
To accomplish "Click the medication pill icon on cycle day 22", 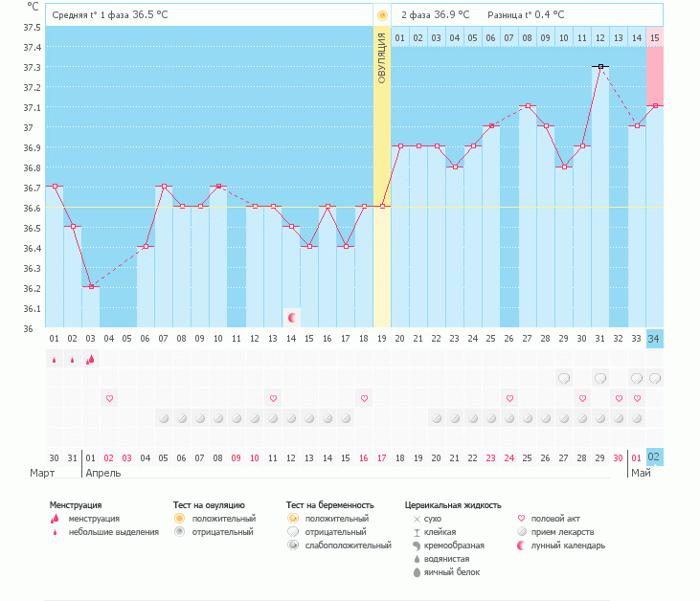I will 437,418.
